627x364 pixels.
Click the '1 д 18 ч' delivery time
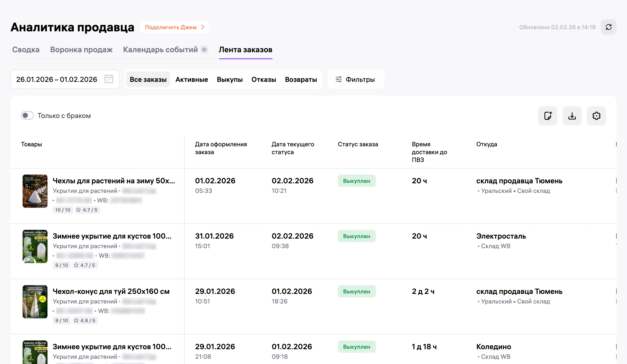pos(424,346)
